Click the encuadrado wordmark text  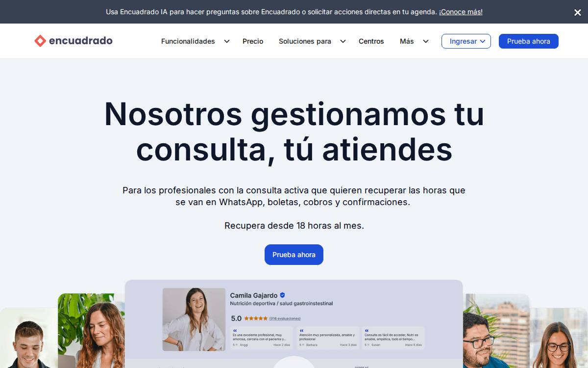81,41
